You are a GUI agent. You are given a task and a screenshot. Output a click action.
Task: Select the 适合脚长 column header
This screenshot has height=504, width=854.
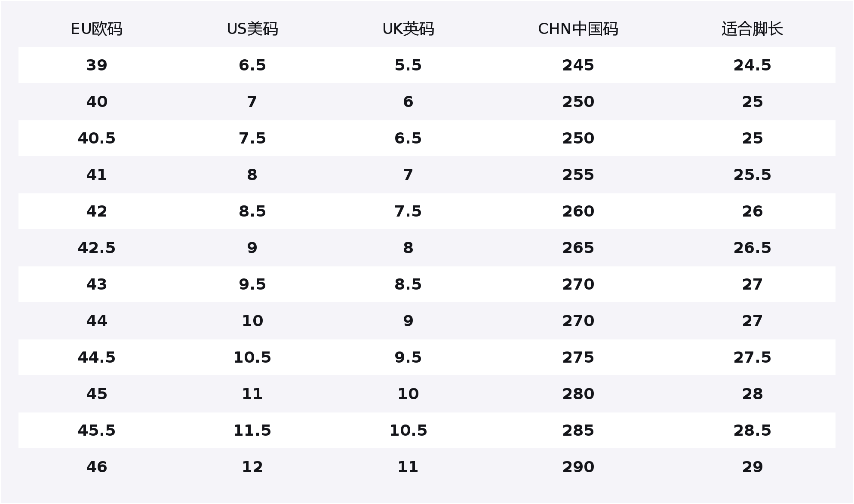[752, 29]
